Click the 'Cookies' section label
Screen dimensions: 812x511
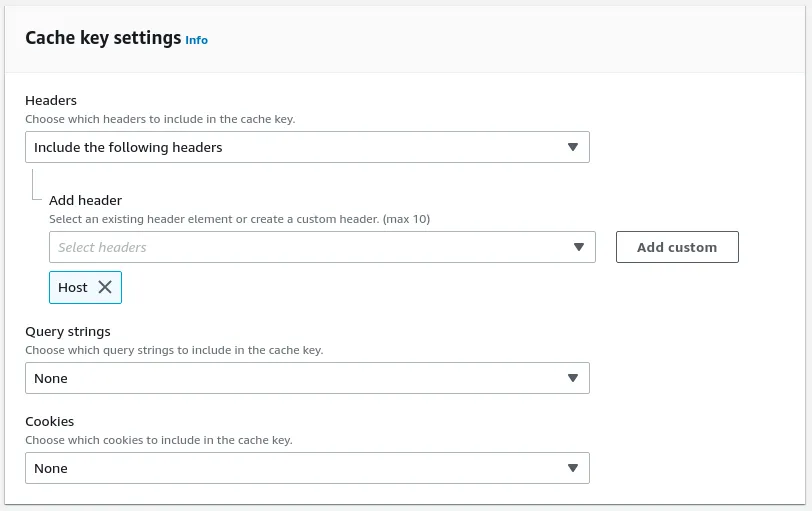point(50,421)
